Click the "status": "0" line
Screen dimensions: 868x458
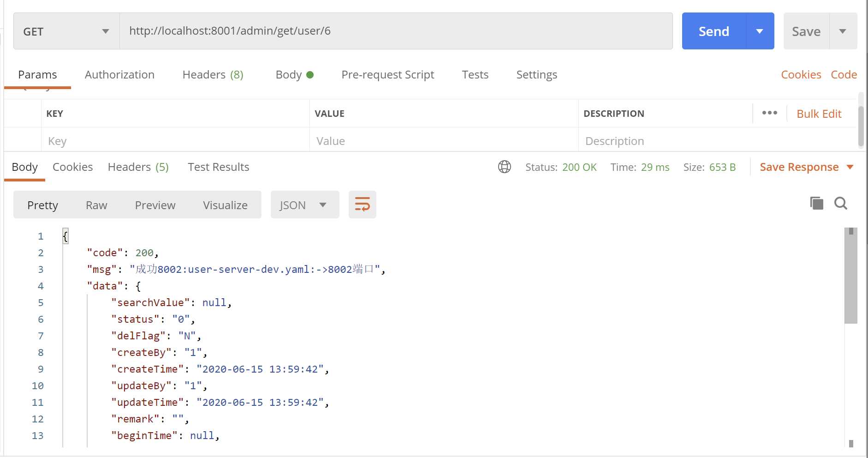coord(153,319)
